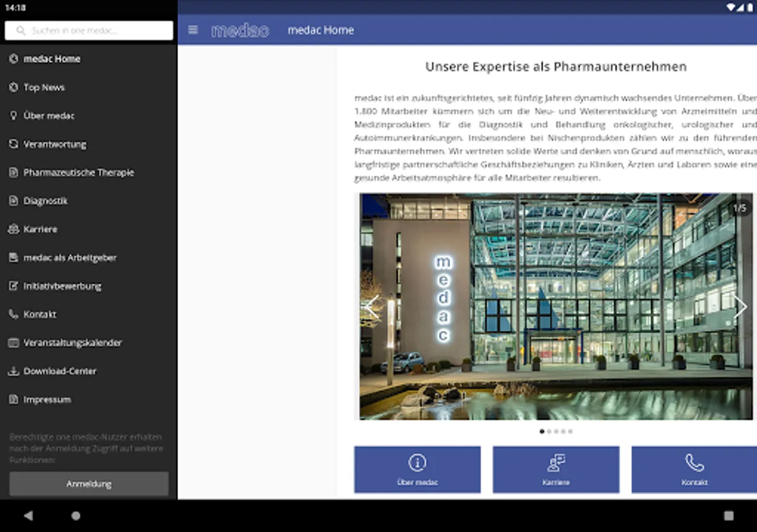Click the Diagnostik document icon

coord(14,200)
